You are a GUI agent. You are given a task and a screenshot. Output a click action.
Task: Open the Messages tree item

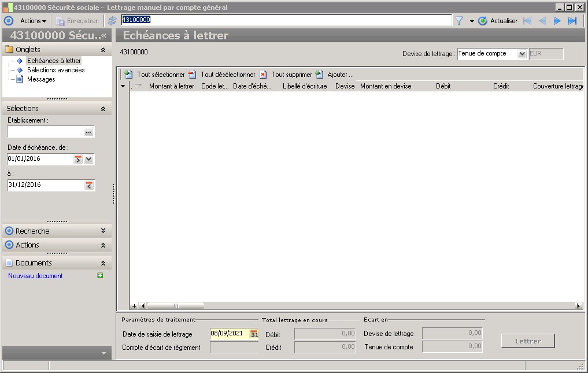(41, 79)
